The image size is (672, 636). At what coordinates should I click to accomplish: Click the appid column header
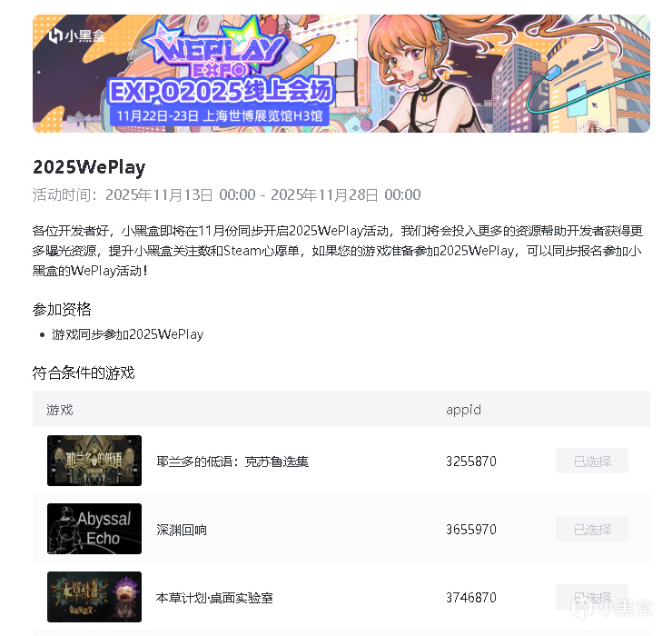coord(463,410)
